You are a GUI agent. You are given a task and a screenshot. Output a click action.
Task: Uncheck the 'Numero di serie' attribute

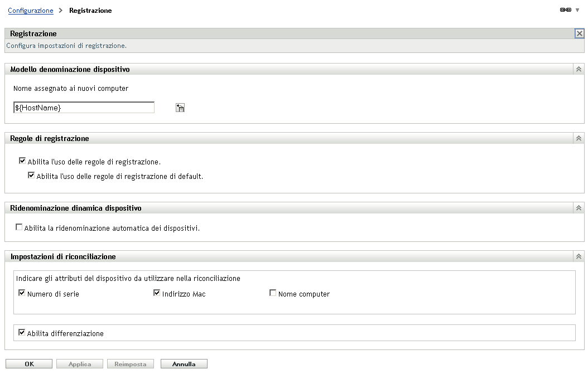[x=22, y=292]
